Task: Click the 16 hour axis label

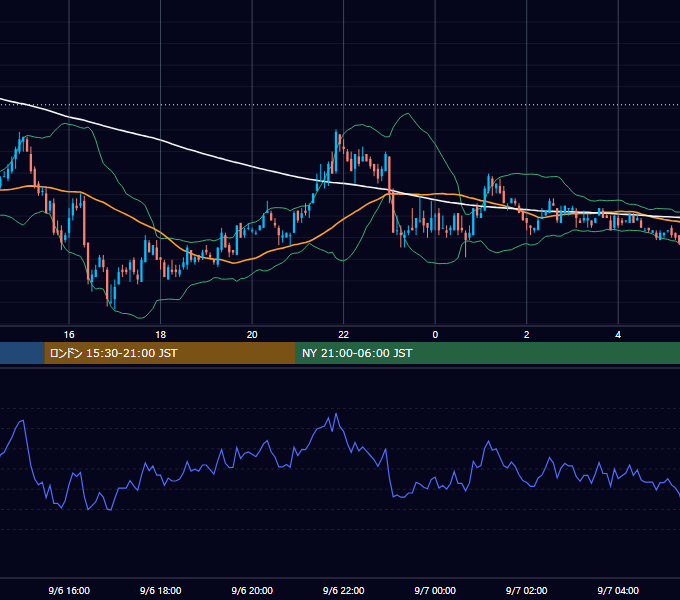Action: 69,335
